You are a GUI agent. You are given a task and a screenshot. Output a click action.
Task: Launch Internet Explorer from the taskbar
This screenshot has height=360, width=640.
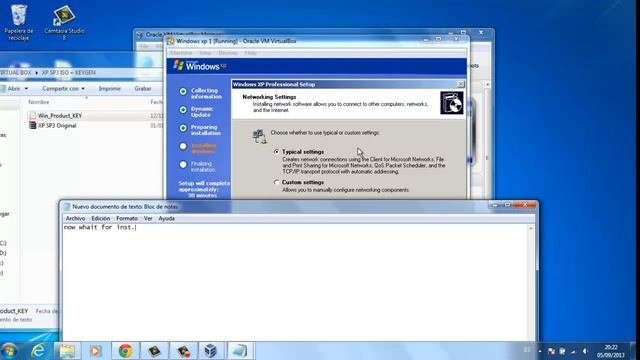(38, 351)
